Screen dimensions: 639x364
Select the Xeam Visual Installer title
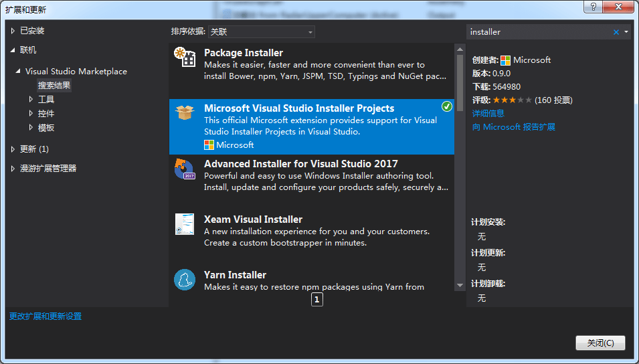pyautogui.click(x=253, y=219)
